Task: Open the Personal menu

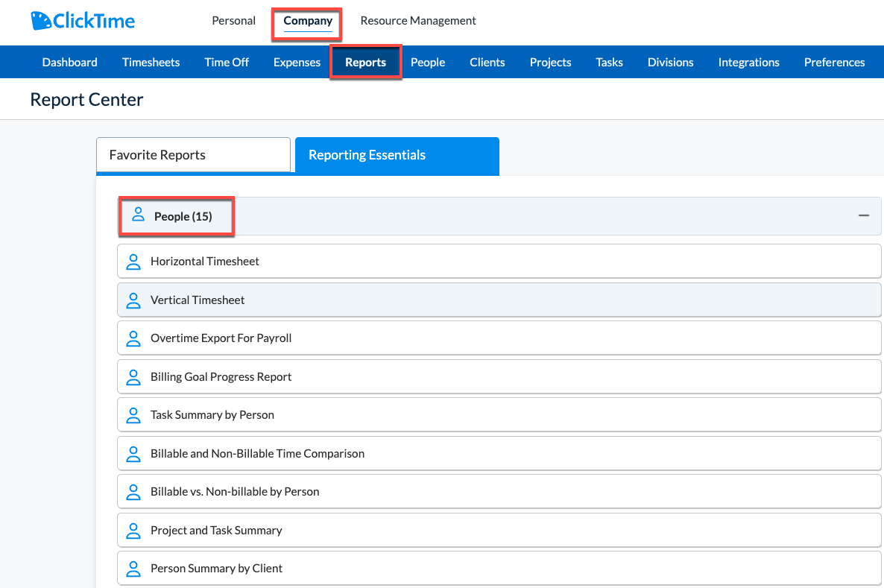Action: pyautogui.click(x=233, y=20)
